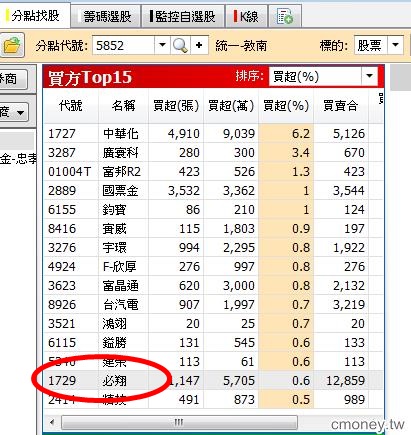Click the 鴻翊 name cell
Image resolution: width=411 pixels, height=435 pixels.
[114, 324]
